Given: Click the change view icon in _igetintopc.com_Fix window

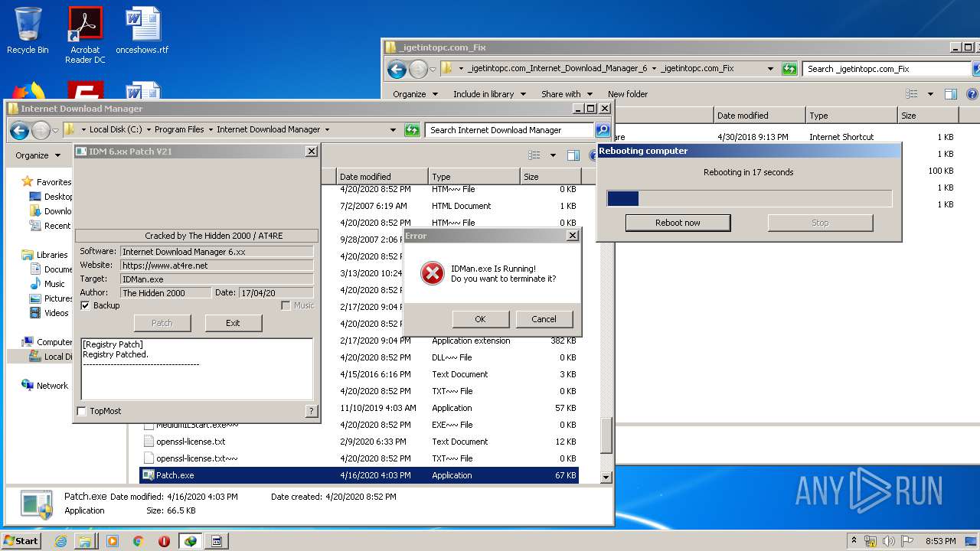Looking at the screenshot, I should tap(911, 94).
